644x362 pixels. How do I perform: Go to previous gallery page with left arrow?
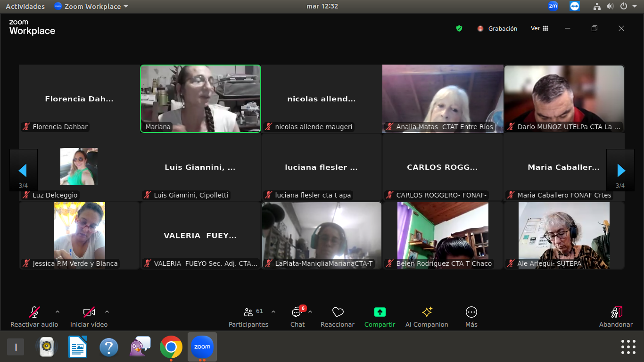pos(23,170)
